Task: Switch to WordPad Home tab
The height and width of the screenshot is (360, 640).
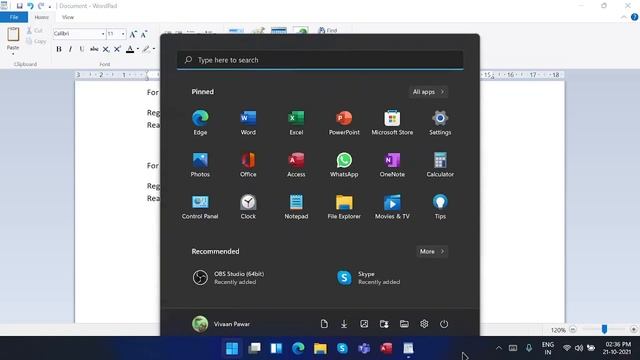Action: click(x=41, y=17)
